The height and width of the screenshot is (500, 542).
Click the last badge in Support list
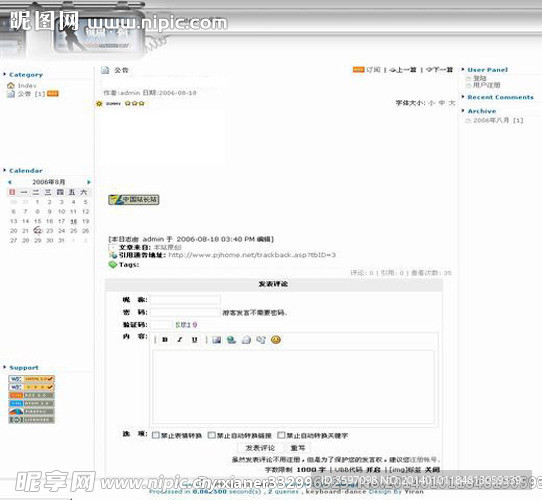tap(31, 420)
